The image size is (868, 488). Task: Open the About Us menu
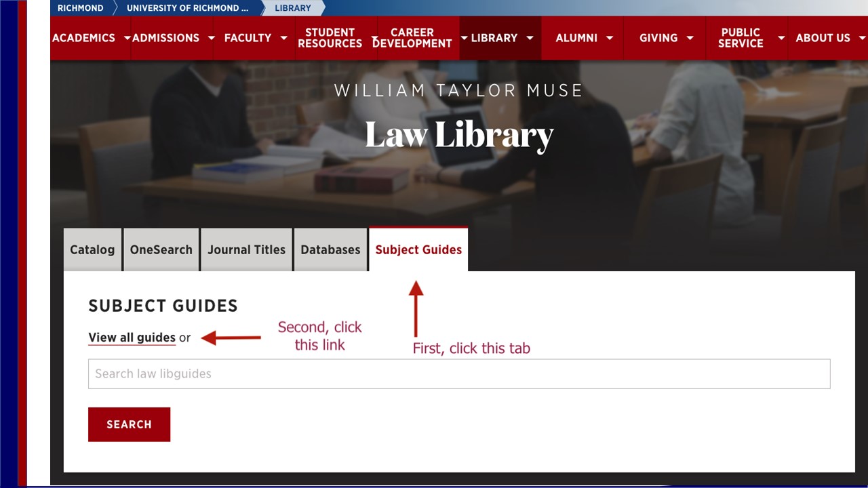pyautogui.click(x=823, y=38)
